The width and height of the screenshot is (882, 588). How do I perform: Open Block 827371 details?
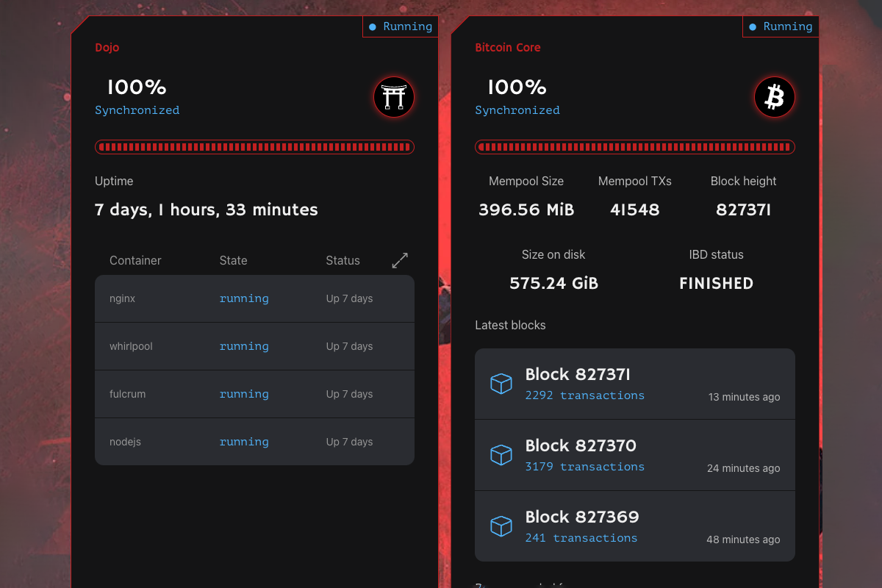[578, 375]
